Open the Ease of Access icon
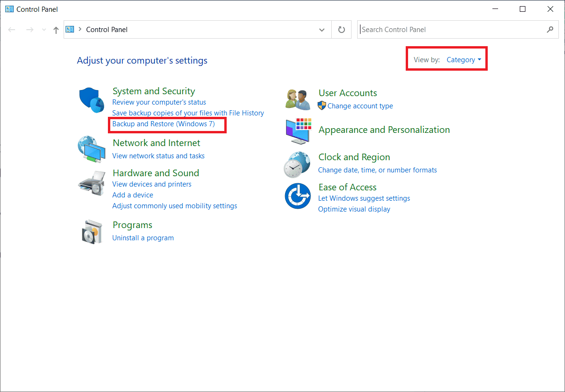This screenshot has width=565, height=392. pyautogui.click(x=298, y=196)
